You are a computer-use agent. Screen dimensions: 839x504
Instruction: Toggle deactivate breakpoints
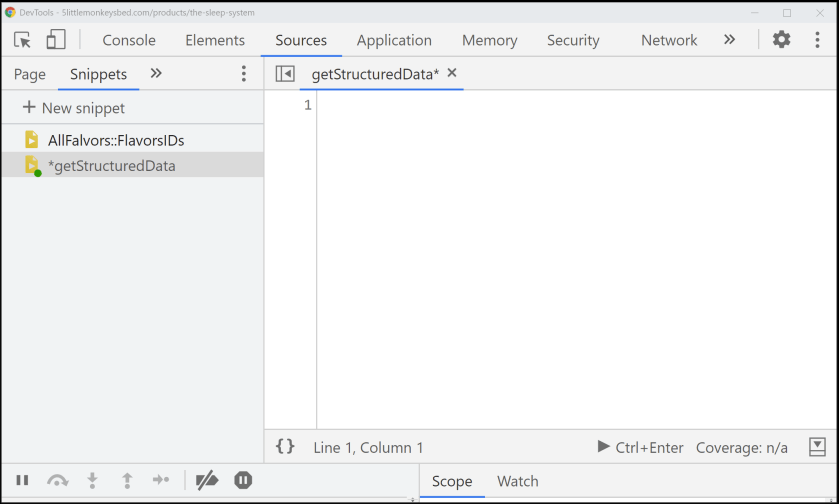coord(207,481)
